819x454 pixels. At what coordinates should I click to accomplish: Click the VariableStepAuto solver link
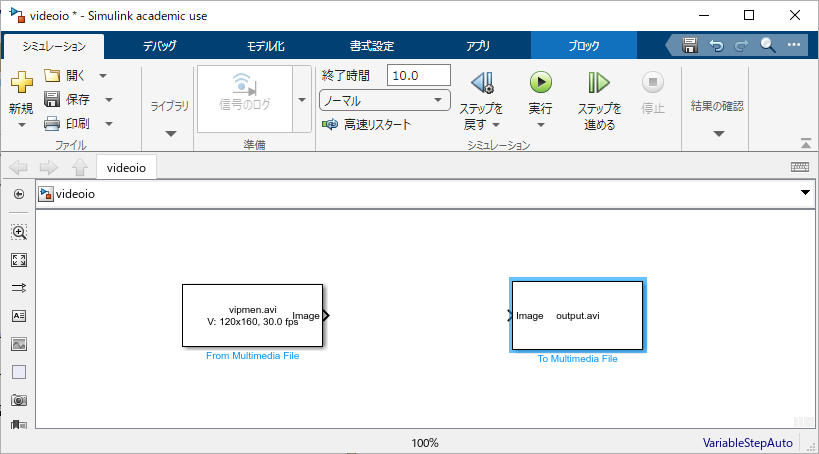pyautogui.click(x=747, y=442)
